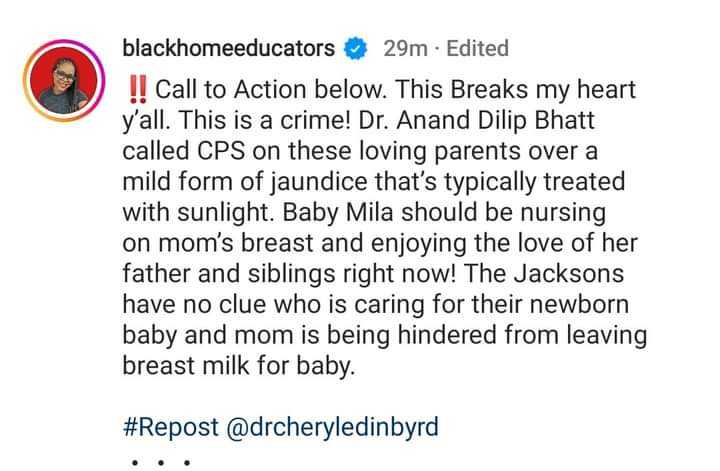This screenshot has height=471, width=720.
Task: Click the red double exclamation emoji
Action: [136, 87]
